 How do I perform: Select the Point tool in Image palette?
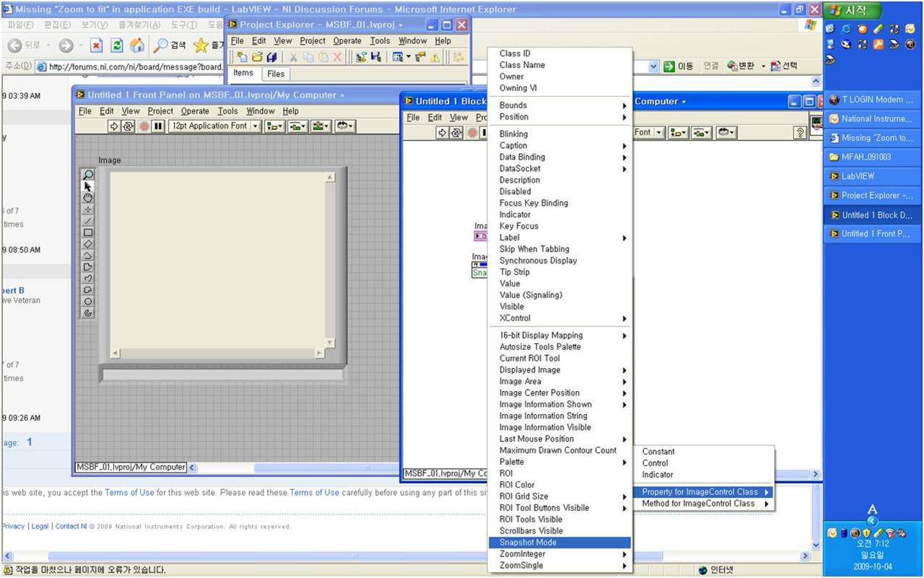click(88, 209)
